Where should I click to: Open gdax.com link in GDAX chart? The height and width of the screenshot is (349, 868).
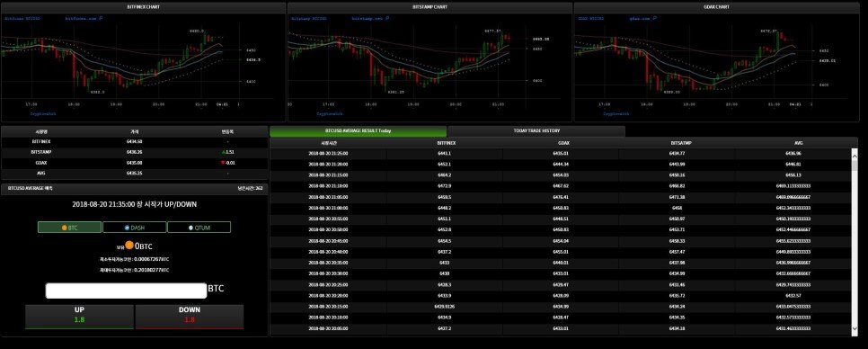[x=642, y=18]
